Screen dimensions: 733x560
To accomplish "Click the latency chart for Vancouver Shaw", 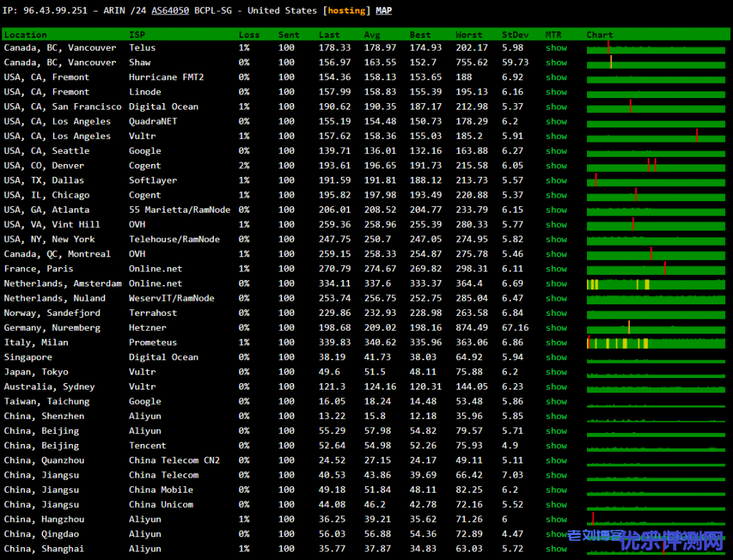I will (657, 63).
